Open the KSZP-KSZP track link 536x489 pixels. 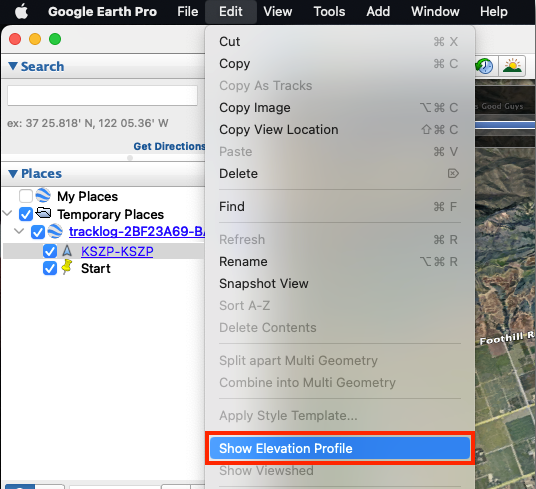pos(117,252)
